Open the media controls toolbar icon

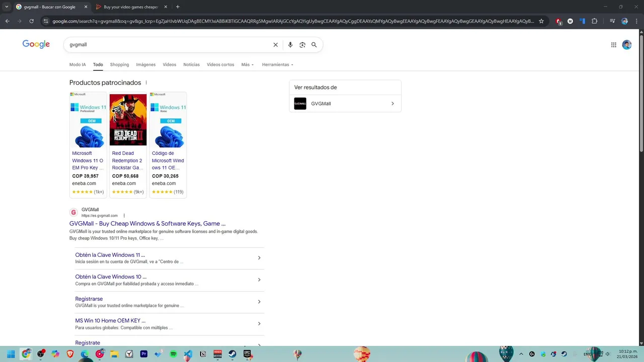click(612, 21)
